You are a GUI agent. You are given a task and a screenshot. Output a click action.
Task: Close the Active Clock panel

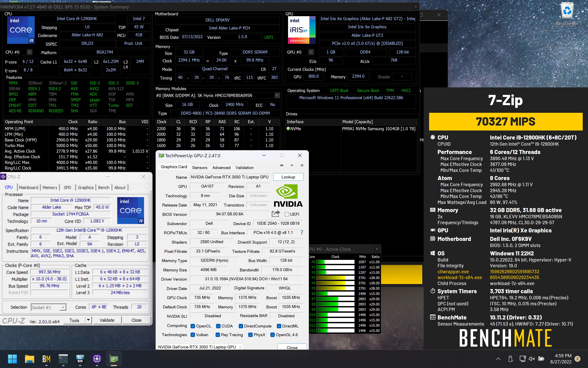(377, 249)
